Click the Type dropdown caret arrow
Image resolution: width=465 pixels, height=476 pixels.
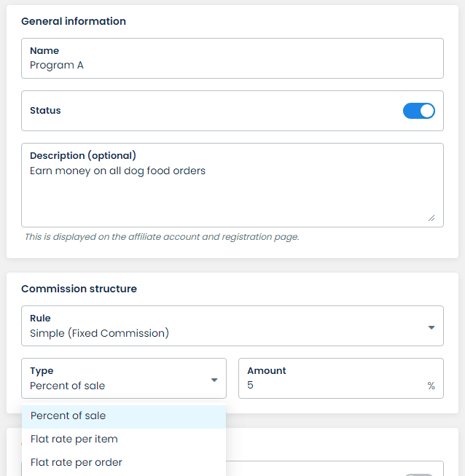[214, 380]
